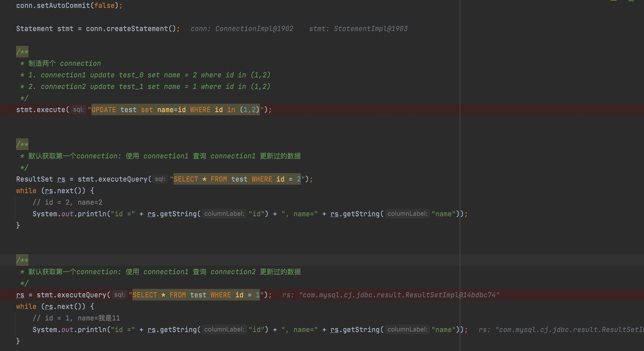Click the /** opening above connection1 查询 connection1 comment
Image resolution: width=644 pixels, height=351 pixels.
tap(22, 144)
